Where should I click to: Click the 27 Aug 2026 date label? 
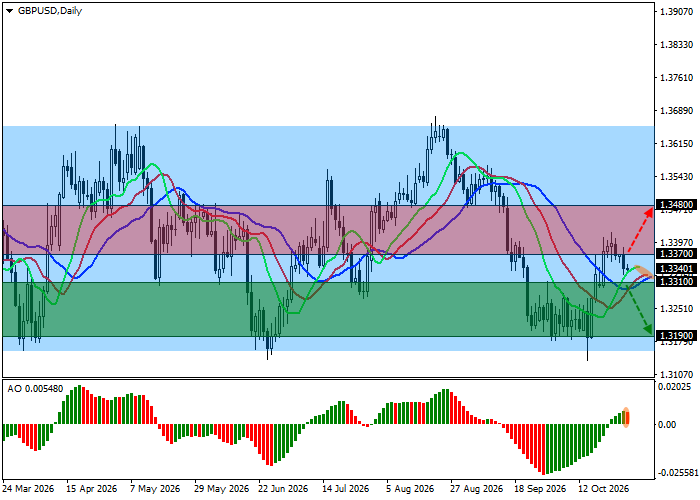tap(476, 489)
